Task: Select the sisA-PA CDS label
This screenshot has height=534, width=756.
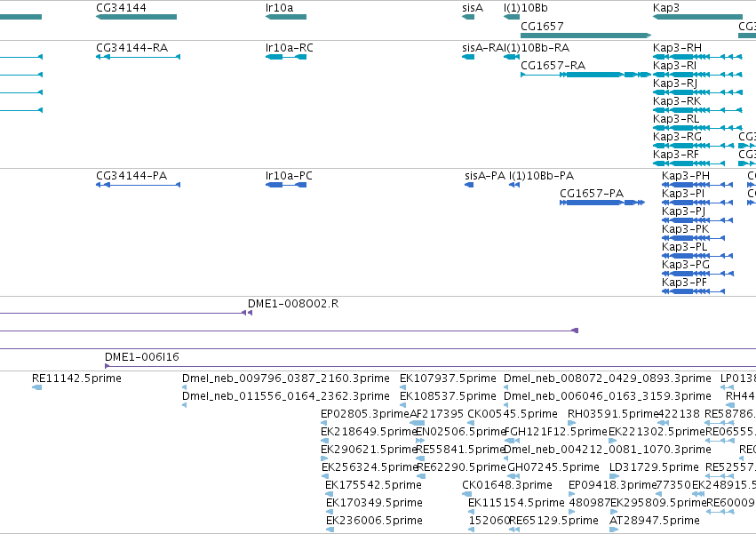Action: pyautogui.click(x=485, y=176)
